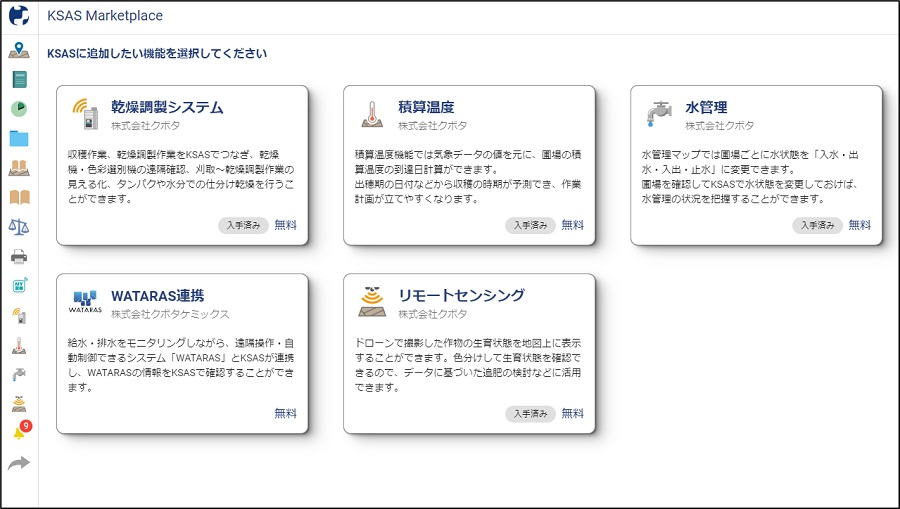Click 入手済み badge on 水管理 card
The image size is (900, 509).
817,226
